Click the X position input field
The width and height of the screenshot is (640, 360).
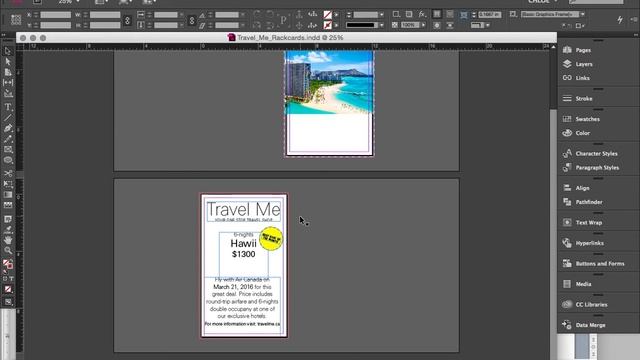point(56,15)
